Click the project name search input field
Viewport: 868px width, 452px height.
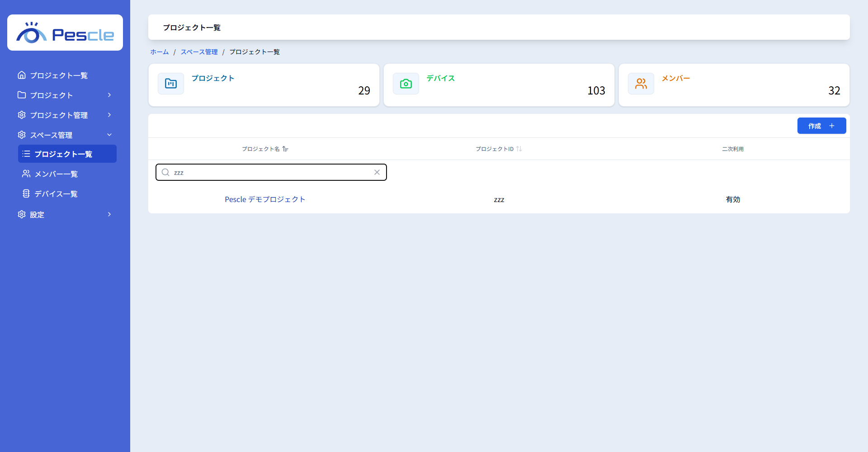tap(271, 172)
